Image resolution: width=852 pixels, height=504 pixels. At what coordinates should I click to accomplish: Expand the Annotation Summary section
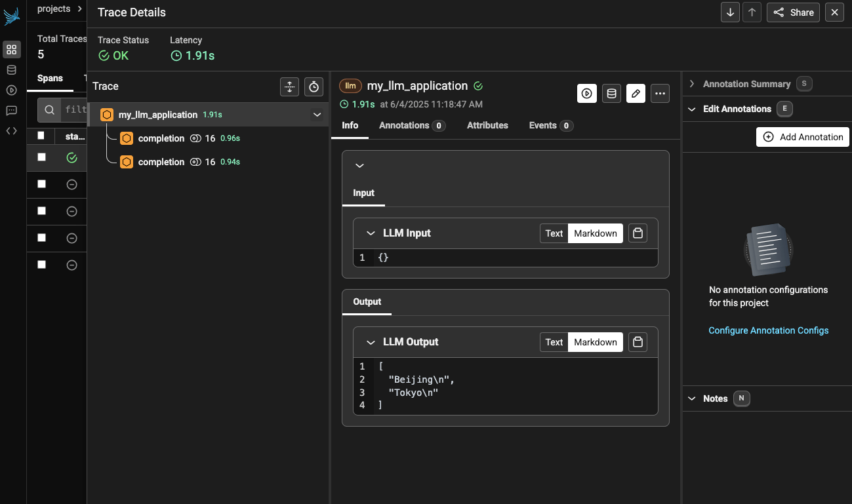pyautogui.click(x=691, y=84)
